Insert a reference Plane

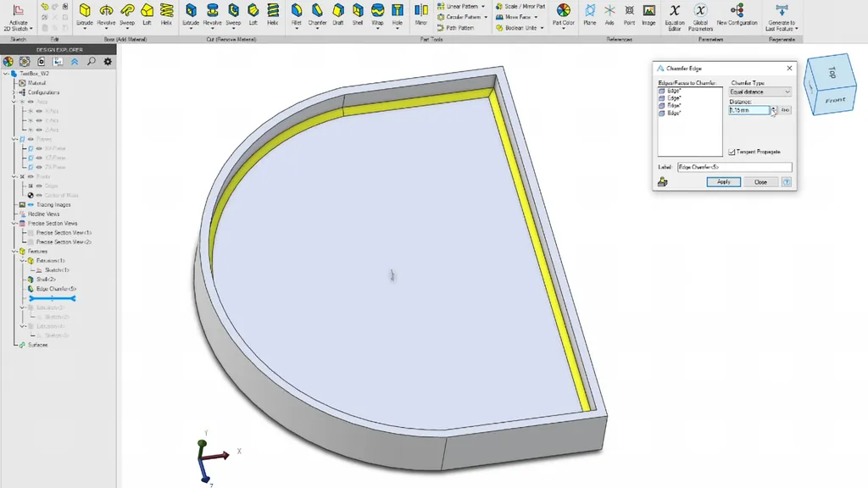[x=590, y=15]
